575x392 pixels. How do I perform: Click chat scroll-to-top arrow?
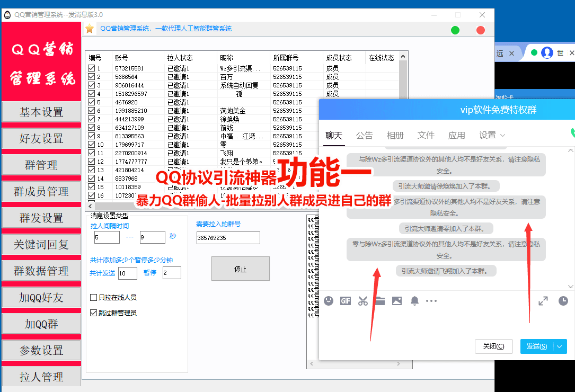571,150
